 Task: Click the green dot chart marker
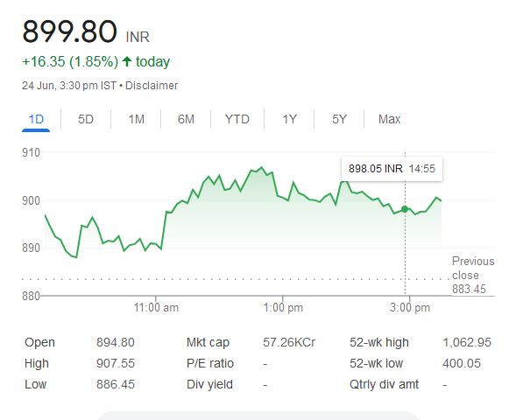click(x=405, y=209)
